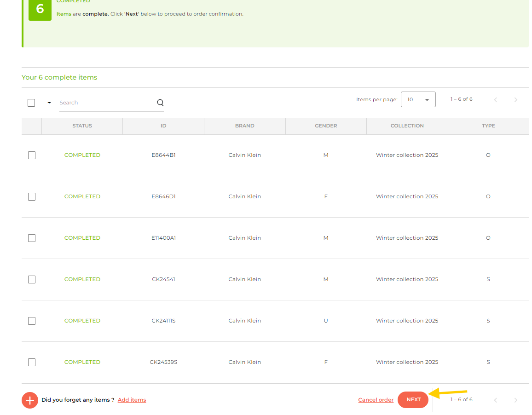Click bottom previous-page chevron arrow

tap(496, 400)
